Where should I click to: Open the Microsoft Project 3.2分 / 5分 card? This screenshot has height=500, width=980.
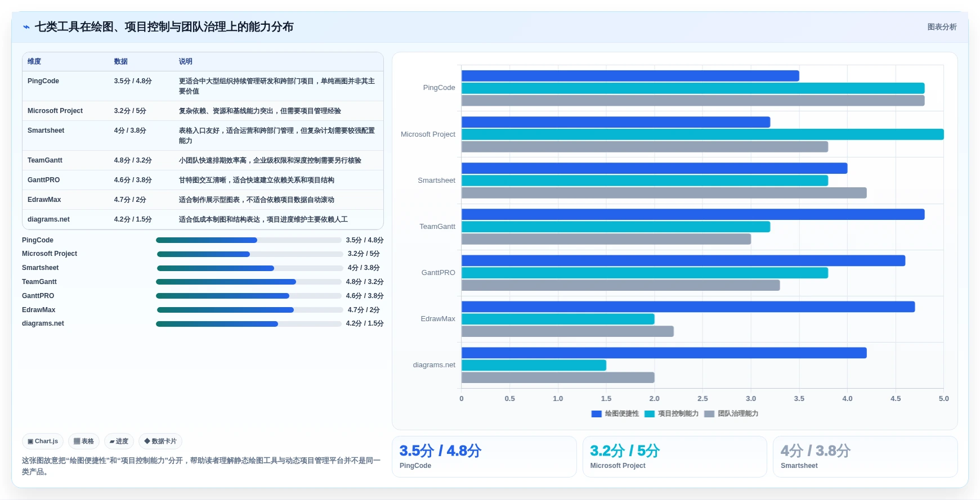(x=675, y=457)
